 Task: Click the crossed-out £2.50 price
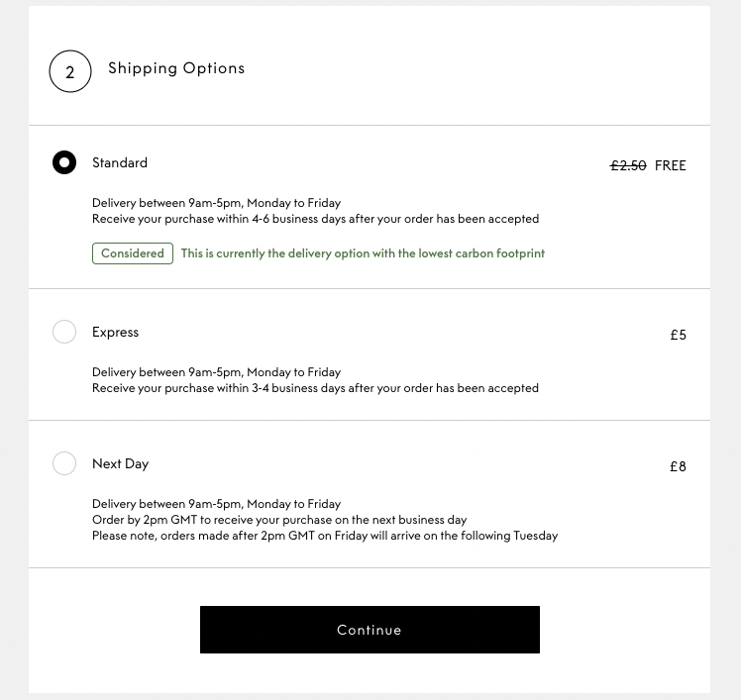(x=628, y=165)
